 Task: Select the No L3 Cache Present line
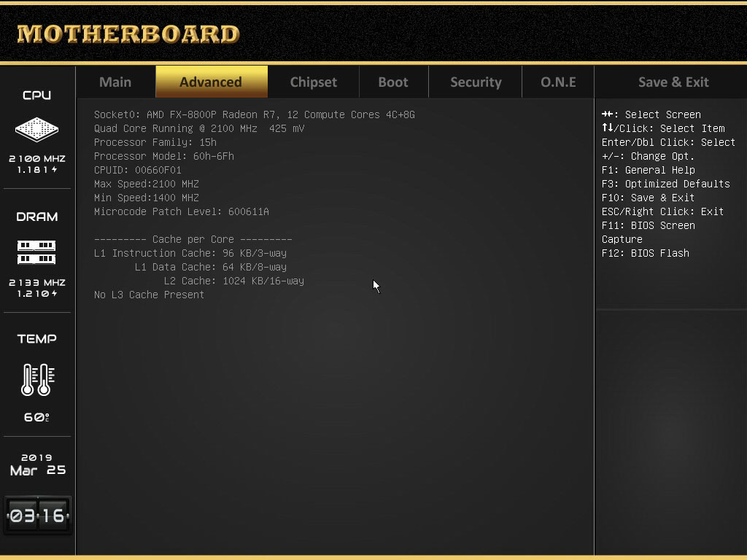(x=149, y=295)
